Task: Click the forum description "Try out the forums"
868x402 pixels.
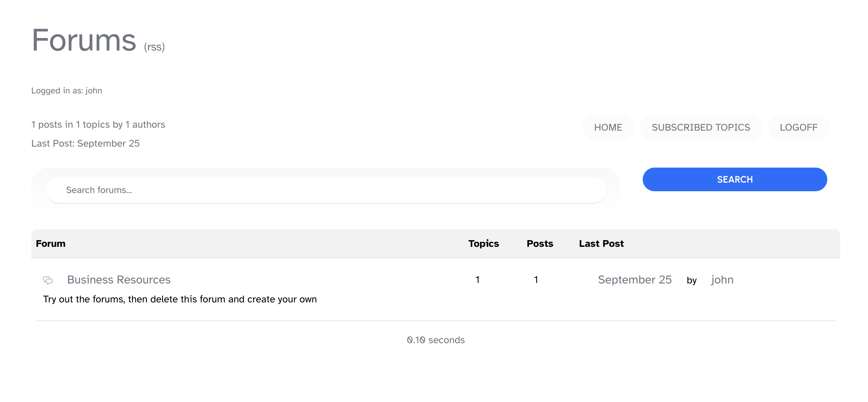Action: [x=180, y=299]
